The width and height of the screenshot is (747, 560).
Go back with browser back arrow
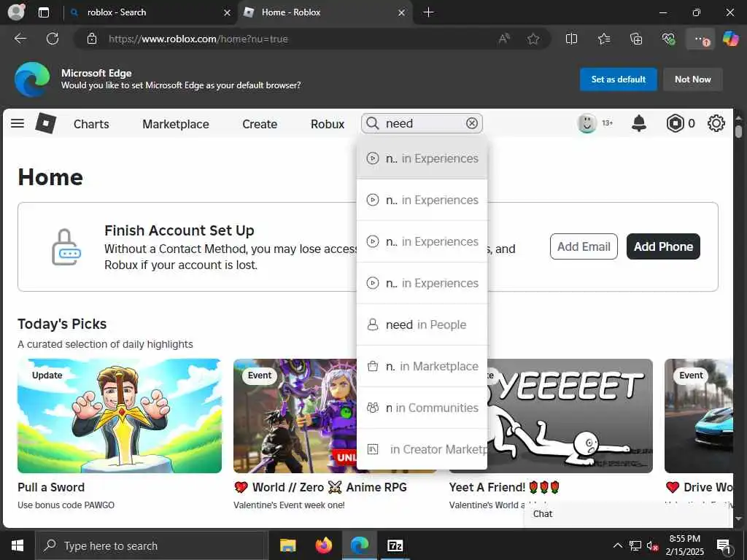20,39
